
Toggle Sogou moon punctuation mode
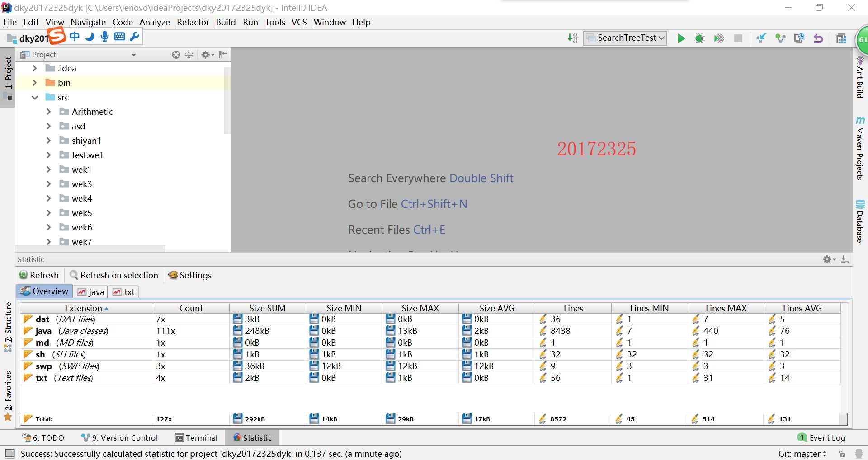pyautogui.click(x=90, y=37)
